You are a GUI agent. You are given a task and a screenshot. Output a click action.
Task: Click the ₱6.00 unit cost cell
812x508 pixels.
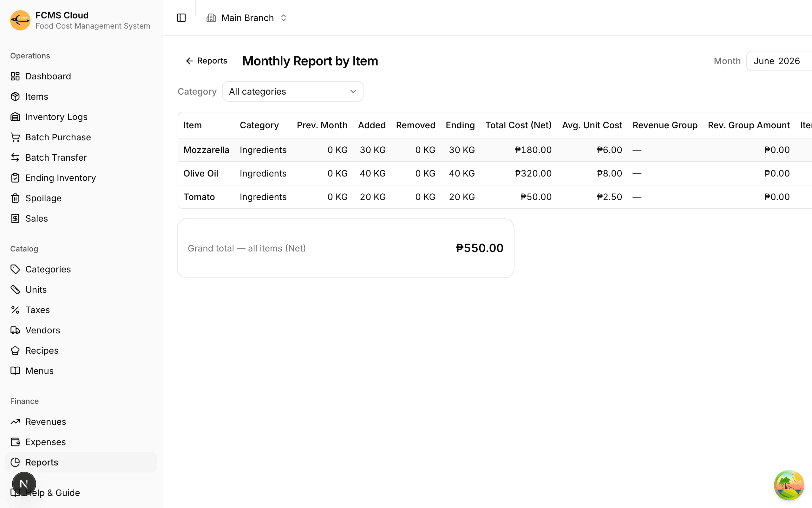(609, 150)
